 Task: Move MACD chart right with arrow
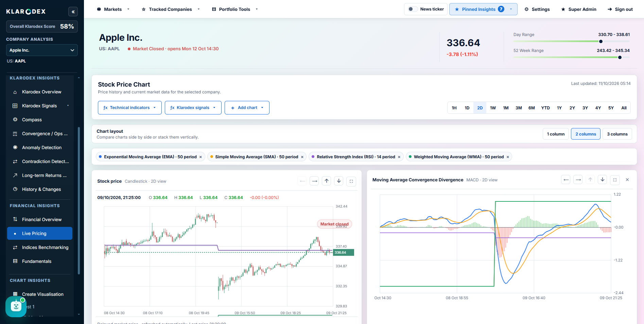[x=578, y=180]
